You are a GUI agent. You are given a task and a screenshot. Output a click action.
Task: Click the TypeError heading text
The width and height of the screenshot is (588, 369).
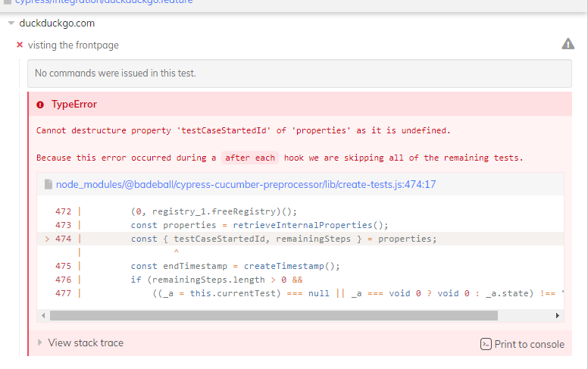pos(74,105)
